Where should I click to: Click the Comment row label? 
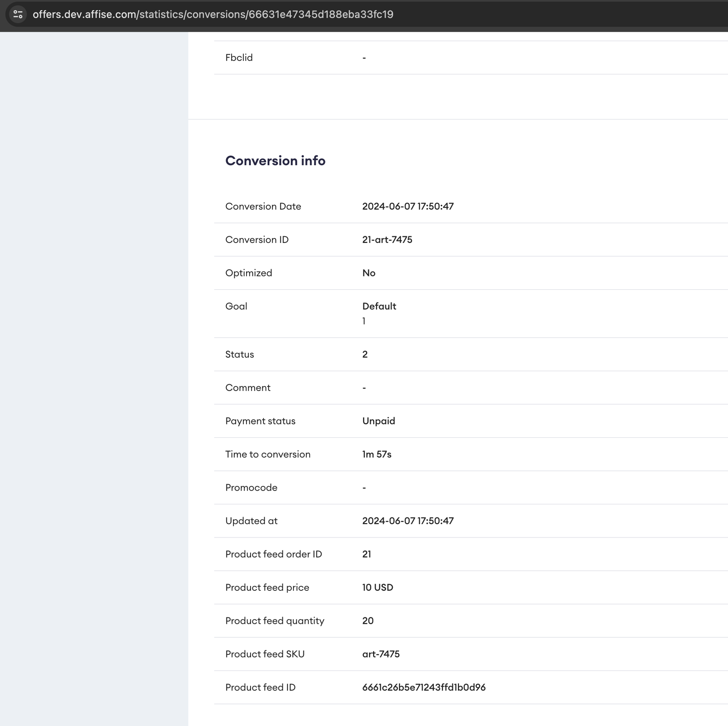click(248, 387)
